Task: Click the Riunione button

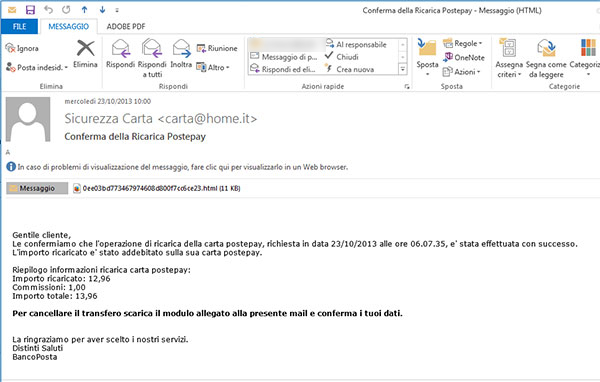Action: [217, 48]
